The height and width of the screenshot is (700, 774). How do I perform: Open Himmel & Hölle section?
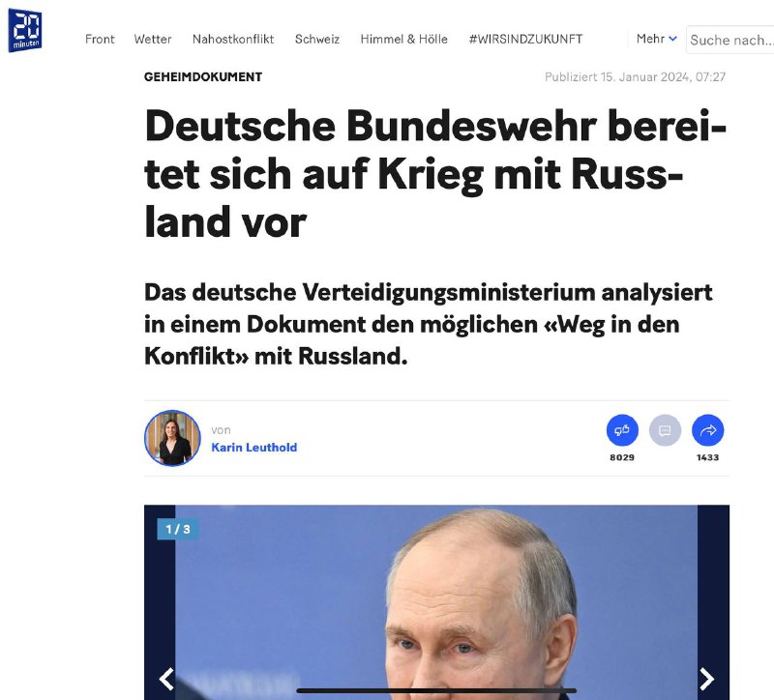[x=403, y=39]
